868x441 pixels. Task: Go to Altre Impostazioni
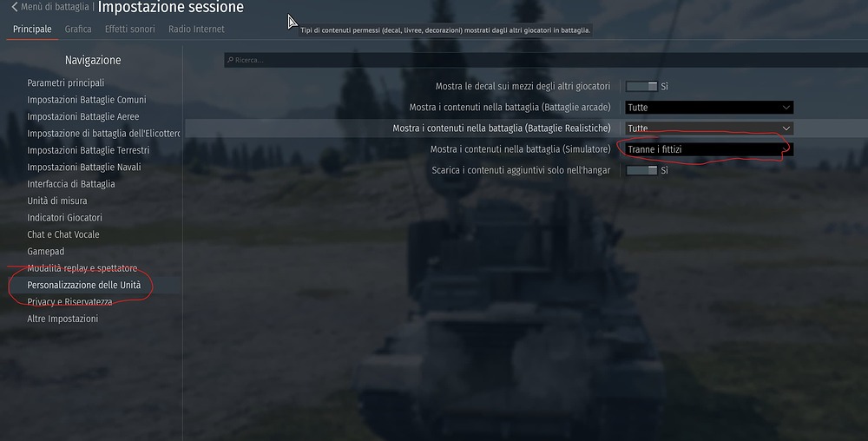pos(62,319)
